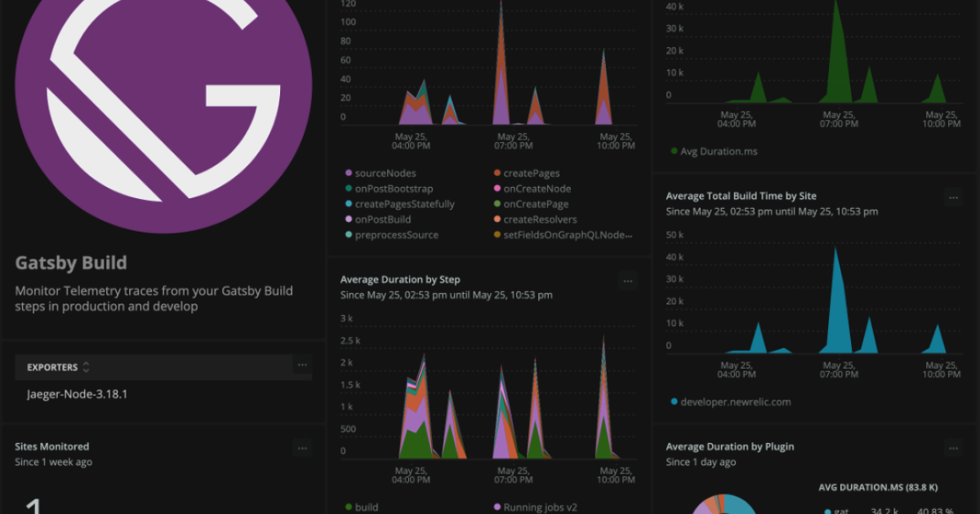This screenshot has height=514, width=980.
Task: Open the Exporters panel ellipsis menu
Action: [x=302, y=365]
